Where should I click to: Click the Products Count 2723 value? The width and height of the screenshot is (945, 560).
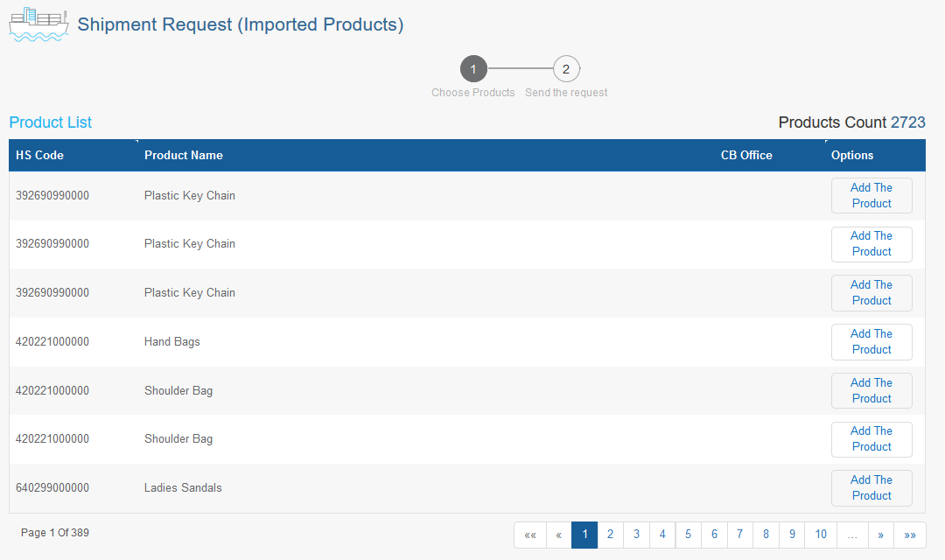tap(908, 122)
